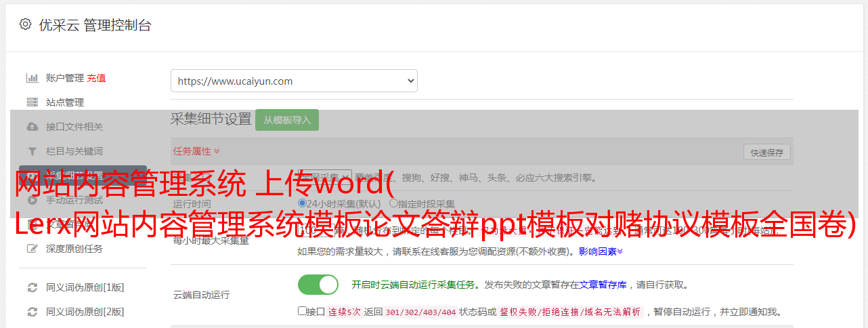
Task: Click the 连续5次 highlighted text
Action: point(345,312)
